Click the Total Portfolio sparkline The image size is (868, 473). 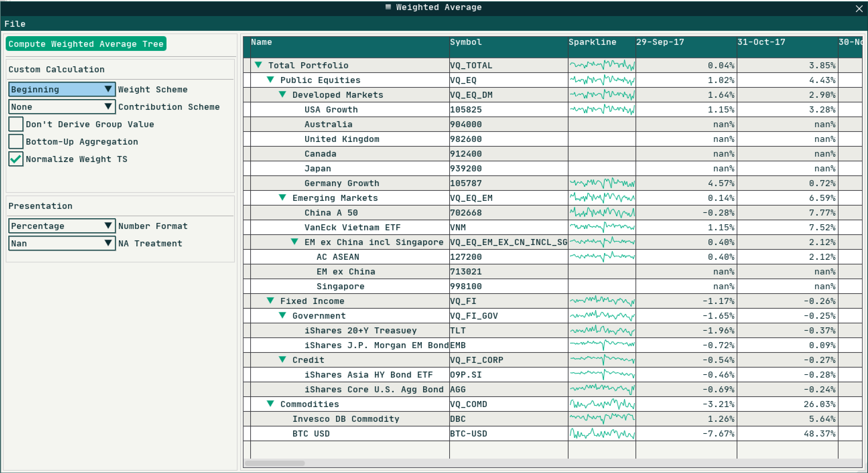pos(602,65)
